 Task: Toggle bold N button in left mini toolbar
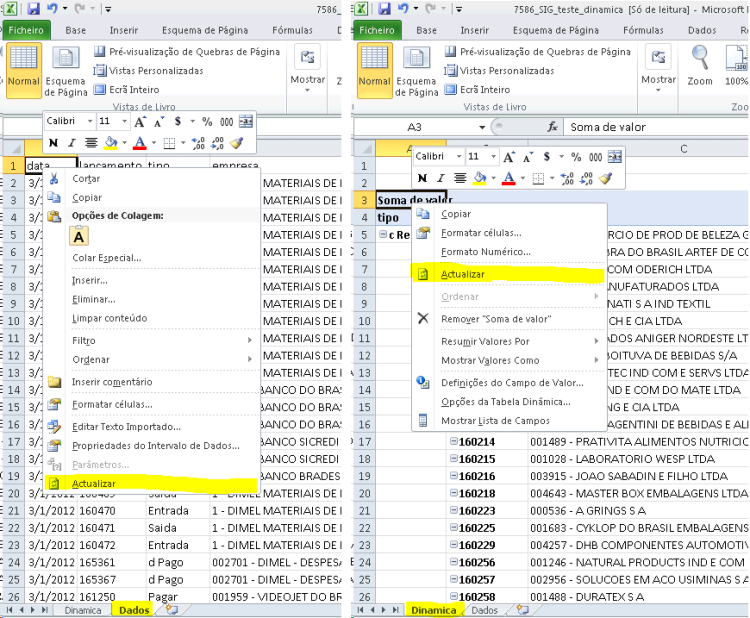(54, 143)
